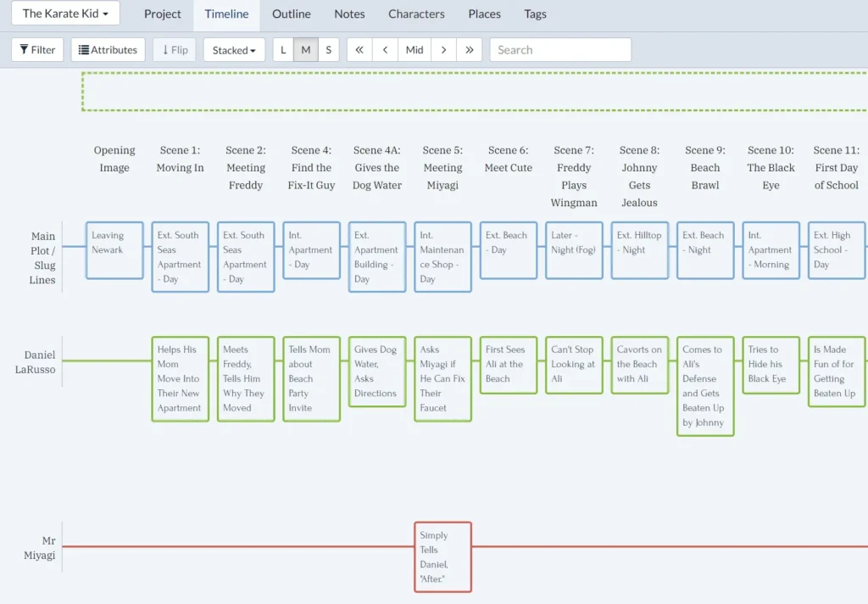Open Asks Miyagi if He Can Fix card

pyautogui.click(x=442, y=379)
